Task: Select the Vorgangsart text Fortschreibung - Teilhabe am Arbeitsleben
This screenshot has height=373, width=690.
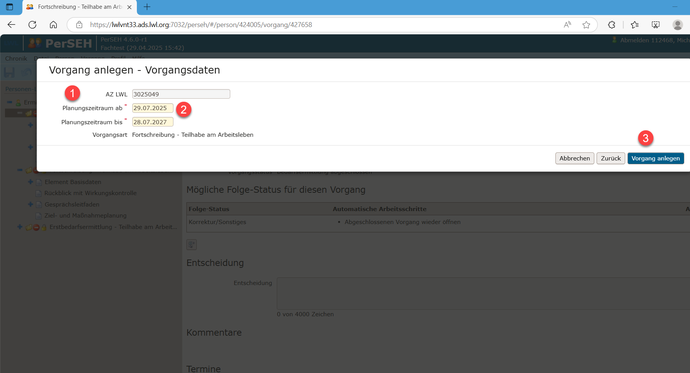Action: click(x=193, y=135)
